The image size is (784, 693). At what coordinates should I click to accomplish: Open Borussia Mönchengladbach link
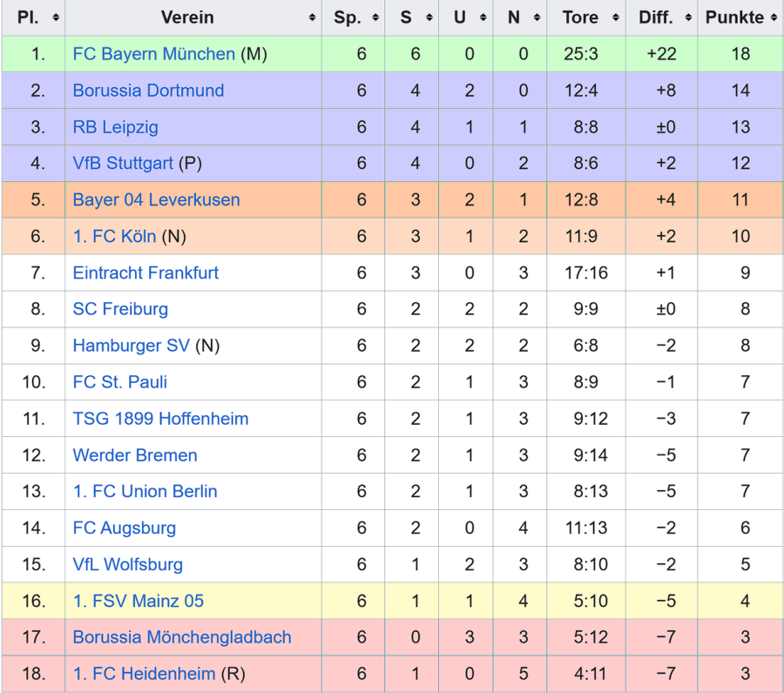(182, 637)
